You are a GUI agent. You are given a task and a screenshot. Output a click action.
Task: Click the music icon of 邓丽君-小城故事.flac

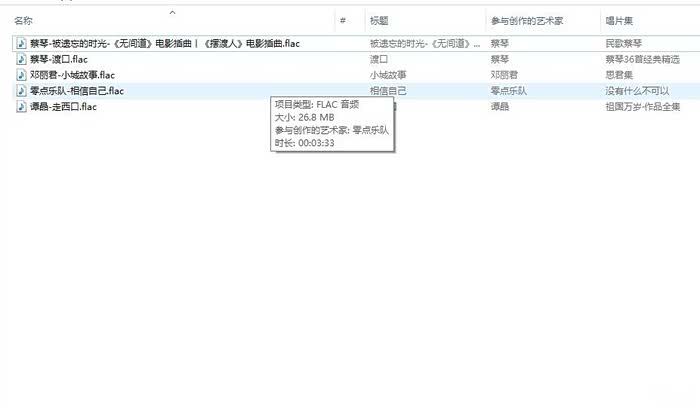pyautogui.click(x=21, y=75)
